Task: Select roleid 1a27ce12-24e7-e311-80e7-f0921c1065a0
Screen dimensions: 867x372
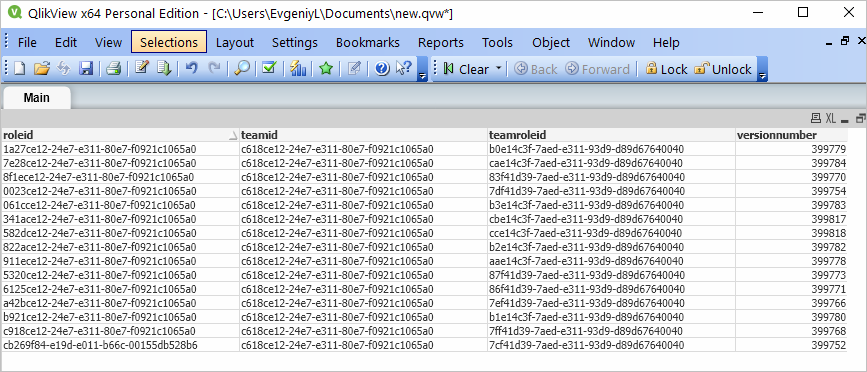Action: point(120,149)
